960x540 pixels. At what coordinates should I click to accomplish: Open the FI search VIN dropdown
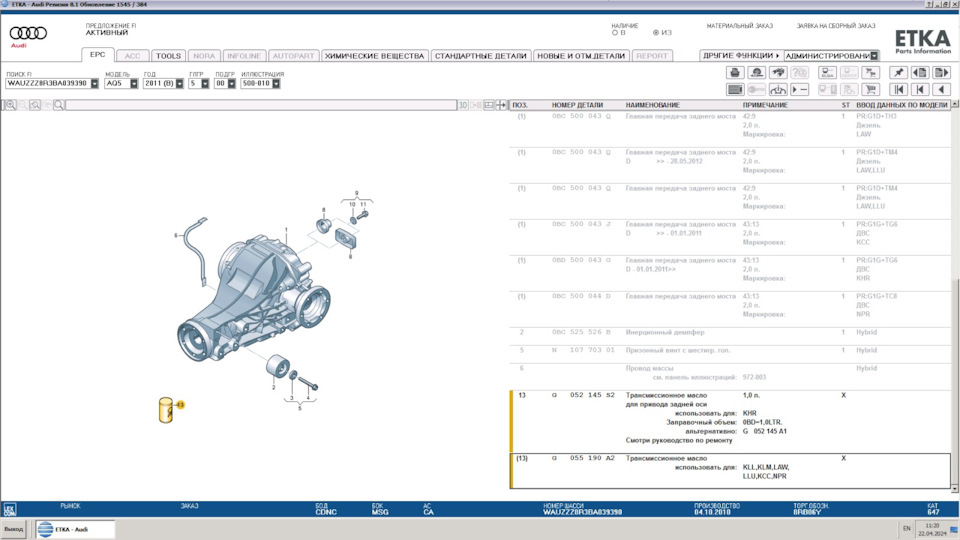pyautogui.click(x=94, y=84)
